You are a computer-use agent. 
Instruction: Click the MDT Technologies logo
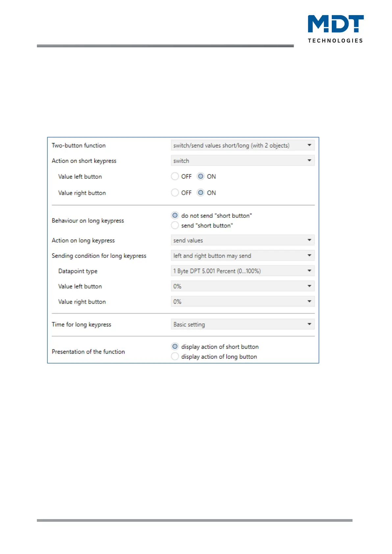tap(335, 29)
